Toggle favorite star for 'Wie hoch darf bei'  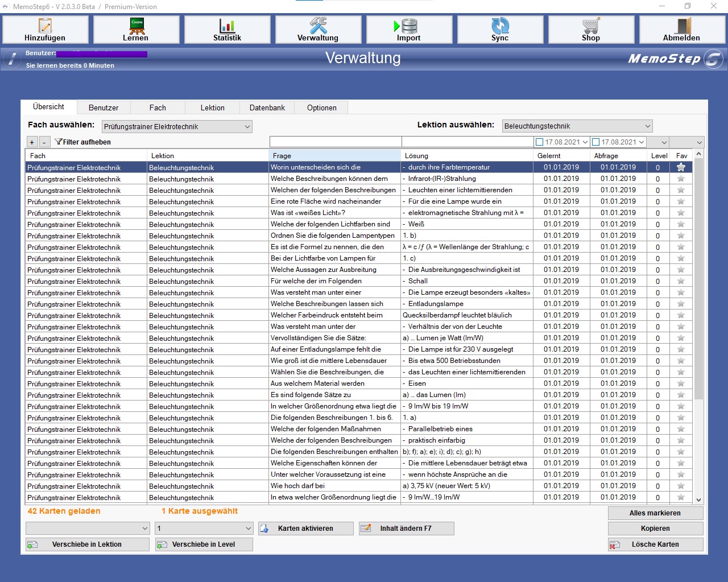coord(681,486)
